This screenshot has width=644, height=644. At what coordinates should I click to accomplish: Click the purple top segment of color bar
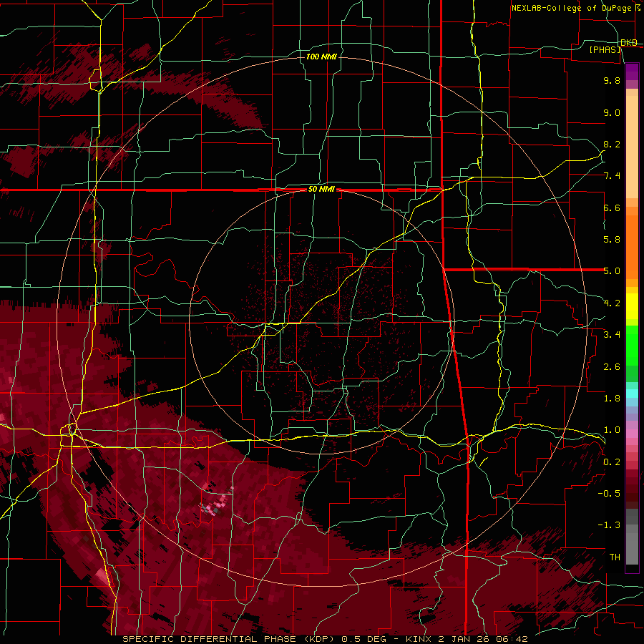click(632, 72)
